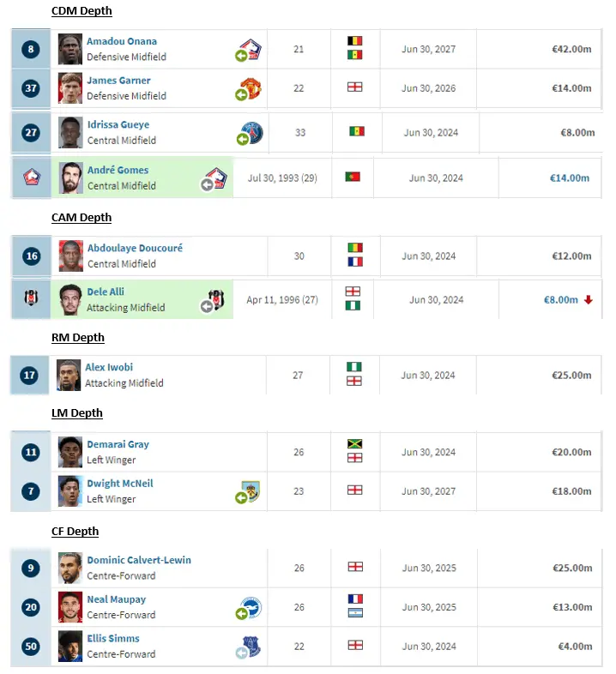Click Lille crest left of André Gomes

(30, 178)
